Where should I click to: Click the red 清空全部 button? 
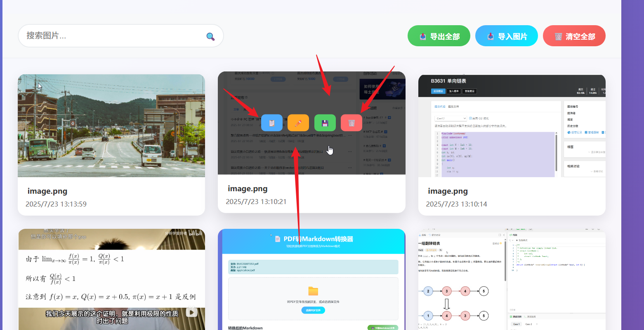[574, 36]
